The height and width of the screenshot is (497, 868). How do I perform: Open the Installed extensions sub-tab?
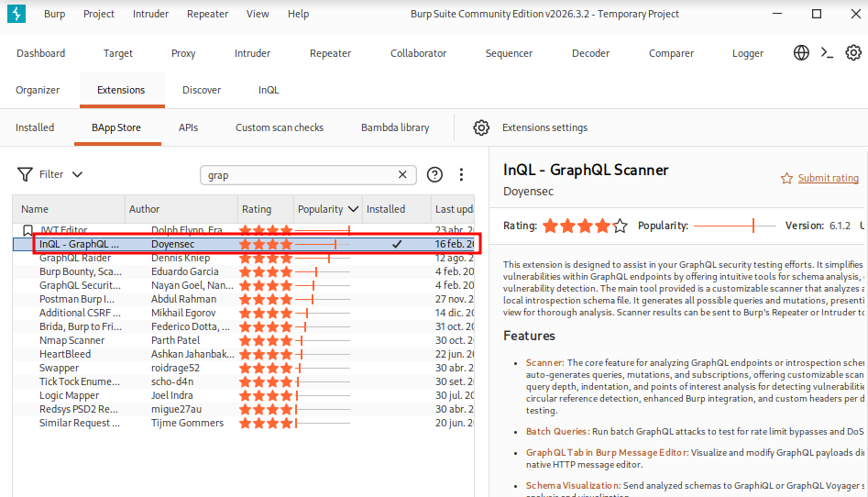pyautogui.click(x=35, y=127)
